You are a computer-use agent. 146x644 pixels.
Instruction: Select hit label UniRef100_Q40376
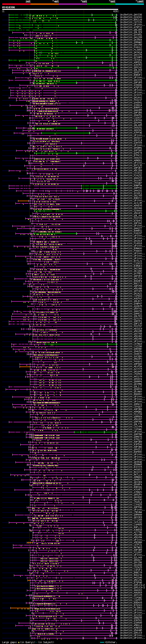pos(131,80)
